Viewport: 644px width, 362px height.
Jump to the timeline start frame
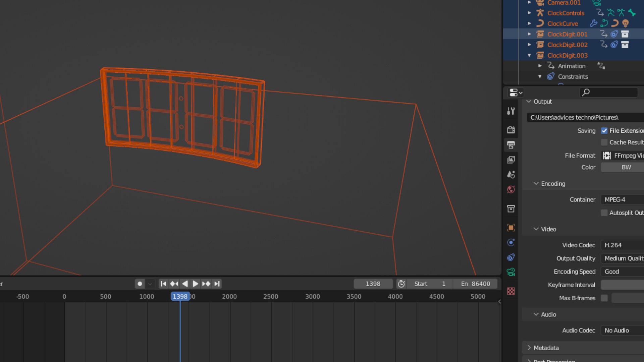(x=163, y=284)
